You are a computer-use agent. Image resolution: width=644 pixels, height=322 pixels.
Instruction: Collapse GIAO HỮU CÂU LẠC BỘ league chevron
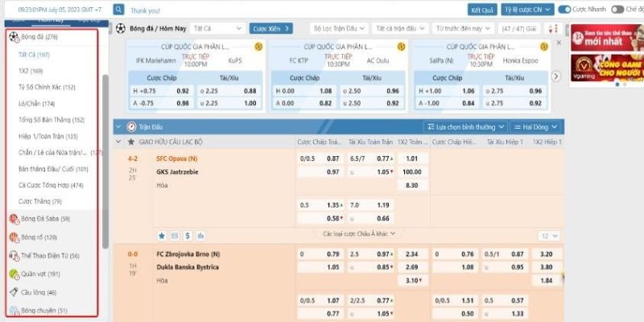pyautogui.click(x=118, y=142)
